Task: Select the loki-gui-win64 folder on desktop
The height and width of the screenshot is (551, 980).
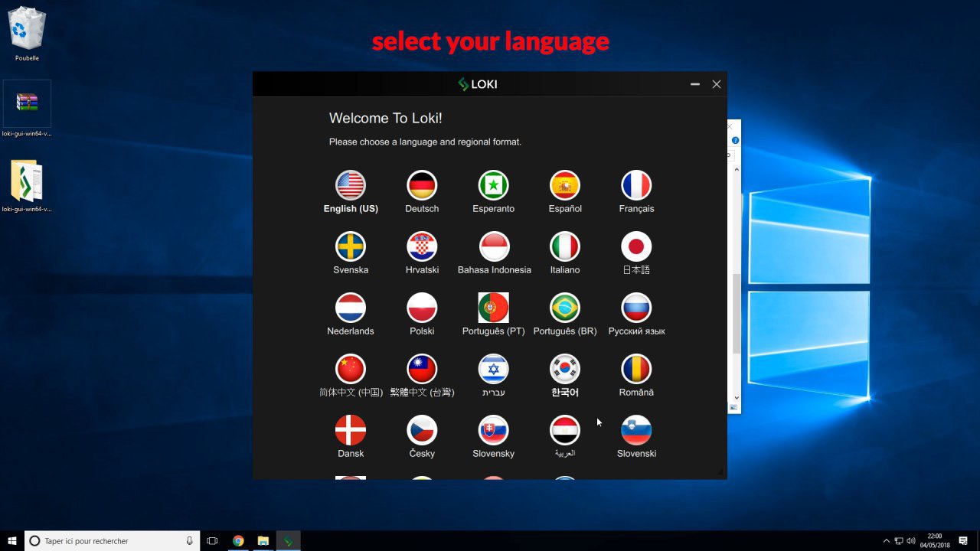Action: click(27, 186)
